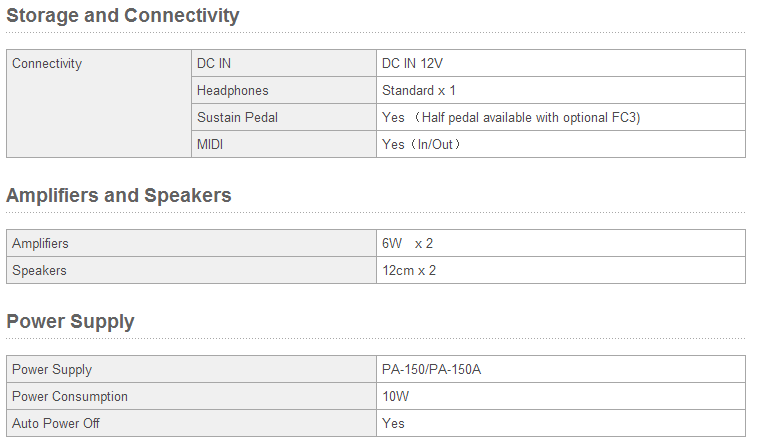
Task: Select the 6W x 2 amplifier value
Action: click(x=407, y=244)
